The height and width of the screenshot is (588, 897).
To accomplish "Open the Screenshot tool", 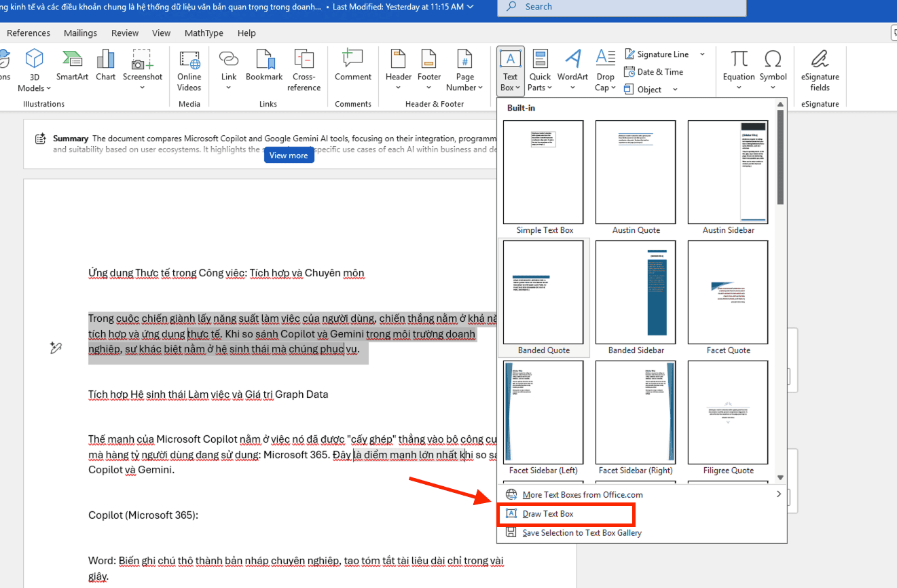I will point(143,71).
